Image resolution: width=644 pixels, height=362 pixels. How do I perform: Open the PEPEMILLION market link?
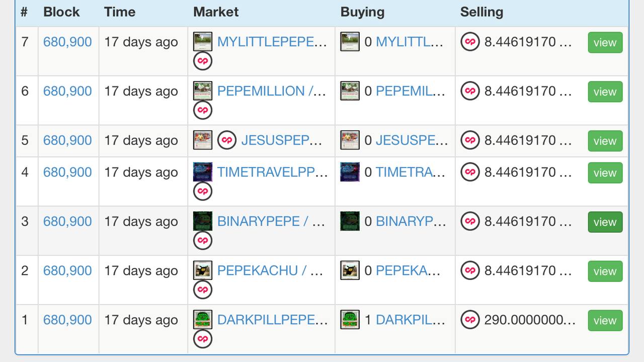click(272, 91)
